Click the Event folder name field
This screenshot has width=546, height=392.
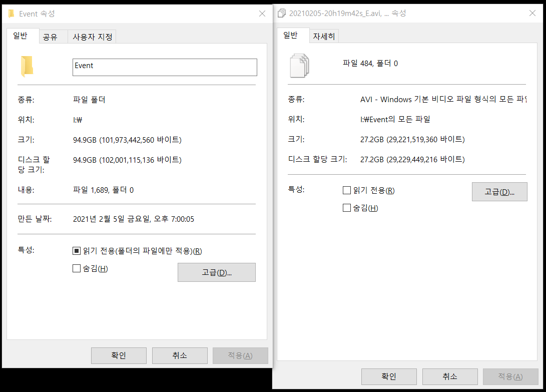pos(165,67)
